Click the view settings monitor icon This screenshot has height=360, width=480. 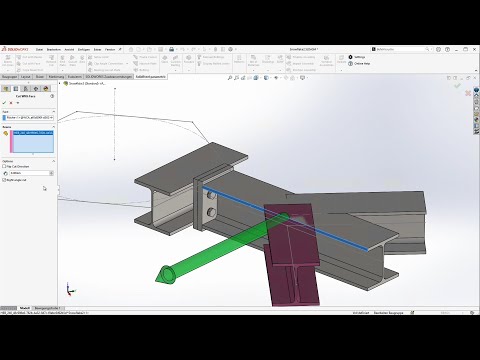(302, 78)
